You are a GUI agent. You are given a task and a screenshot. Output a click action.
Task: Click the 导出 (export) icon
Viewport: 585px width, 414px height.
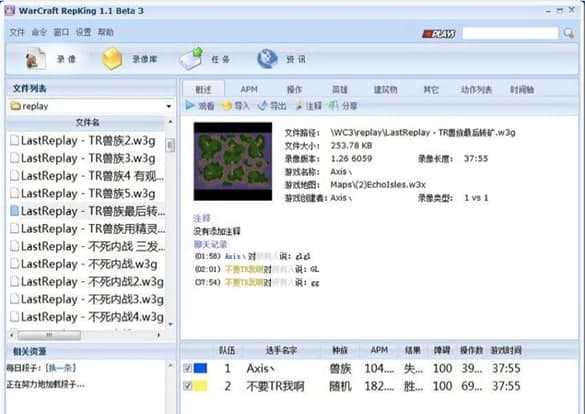263,106
